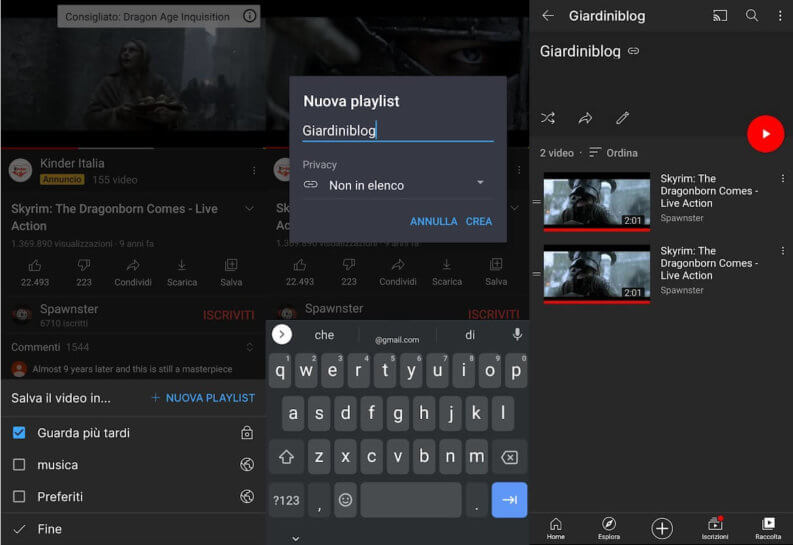Expand the video description in the left screen
Screen dimensions: 793x545
click(249, 208)
